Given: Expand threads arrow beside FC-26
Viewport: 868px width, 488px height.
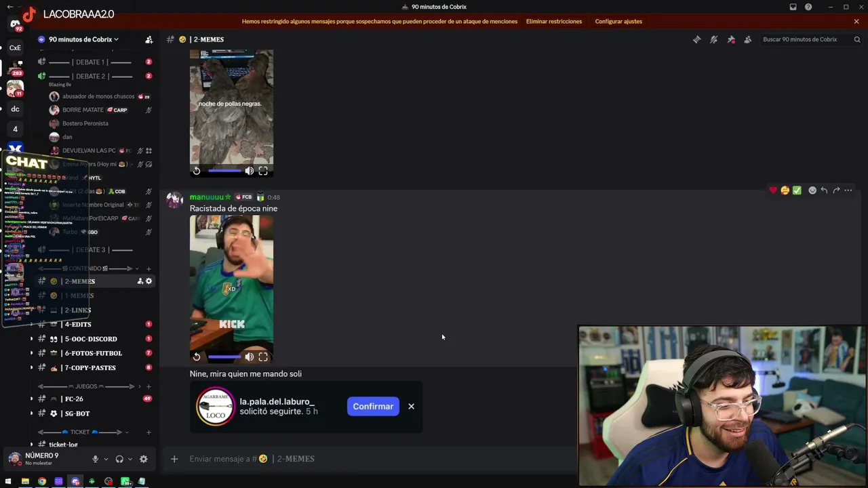Looking at the screenshot, I should [x=31, y=399].
